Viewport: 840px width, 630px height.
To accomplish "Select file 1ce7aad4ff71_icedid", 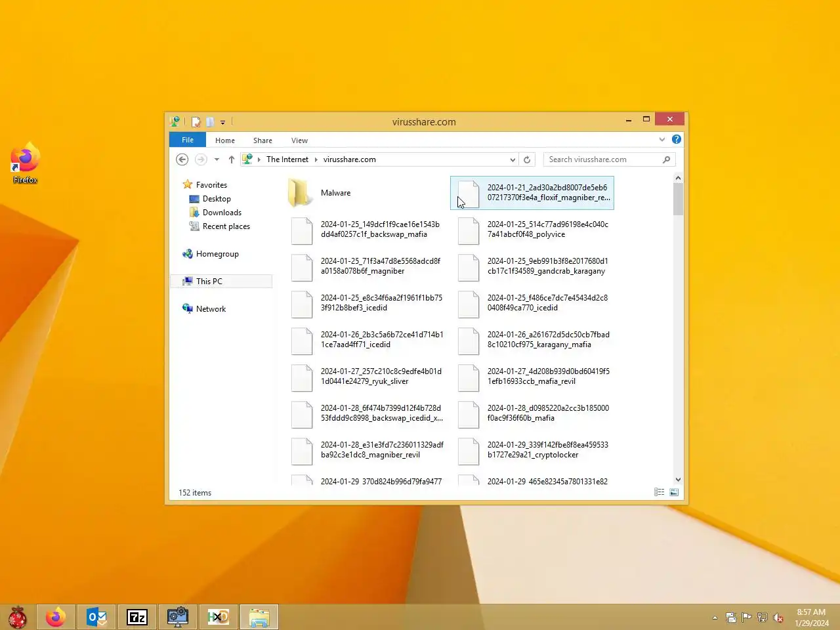I will click(367, 340).
